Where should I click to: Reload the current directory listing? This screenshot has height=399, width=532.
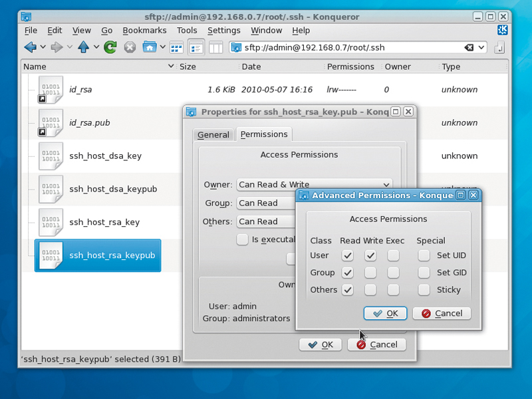click(108, 47)
